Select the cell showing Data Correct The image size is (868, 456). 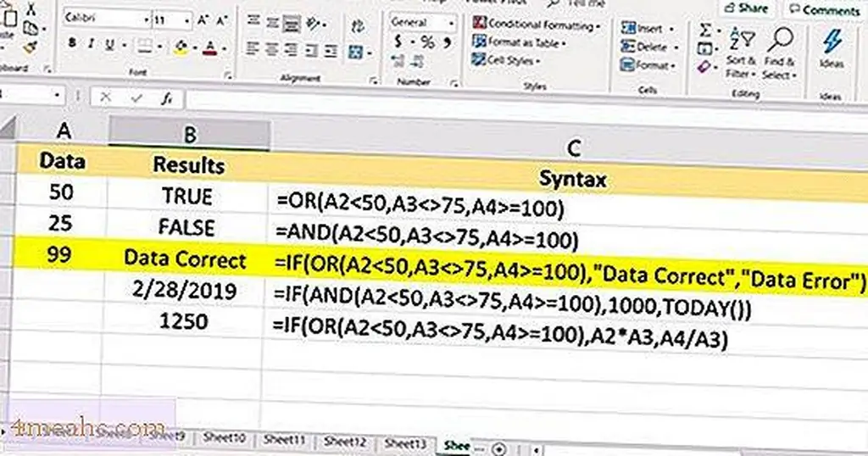[184, 260]
